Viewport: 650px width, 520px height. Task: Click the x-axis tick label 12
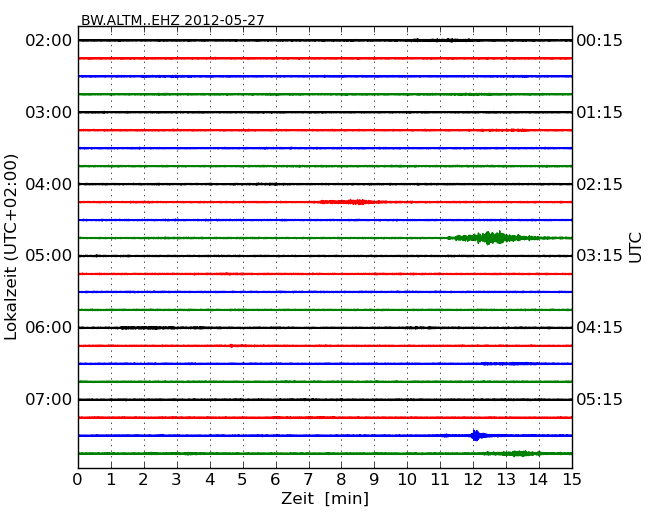tap(473, 479)
